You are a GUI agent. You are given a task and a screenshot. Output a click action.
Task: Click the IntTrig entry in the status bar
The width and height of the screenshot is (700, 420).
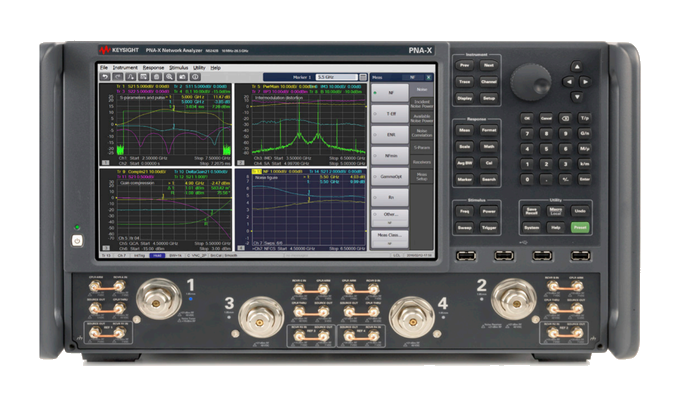[139, 256]
